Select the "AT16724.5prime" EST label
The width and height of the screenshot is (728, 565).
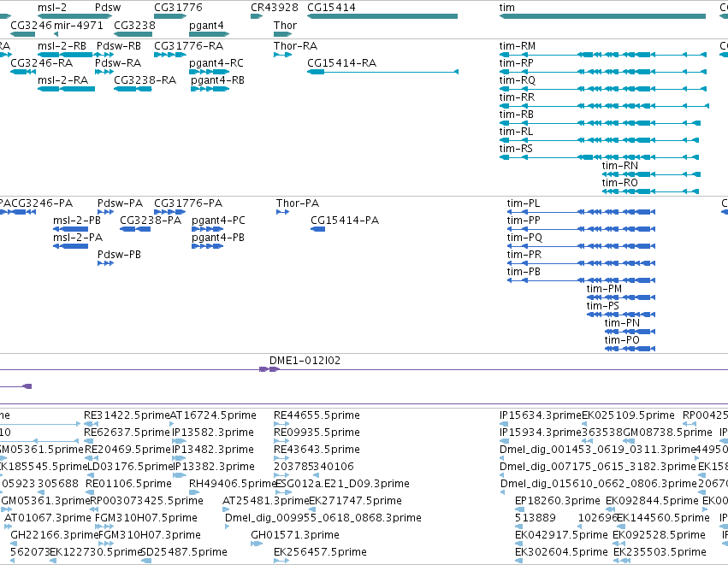point(213,415)
